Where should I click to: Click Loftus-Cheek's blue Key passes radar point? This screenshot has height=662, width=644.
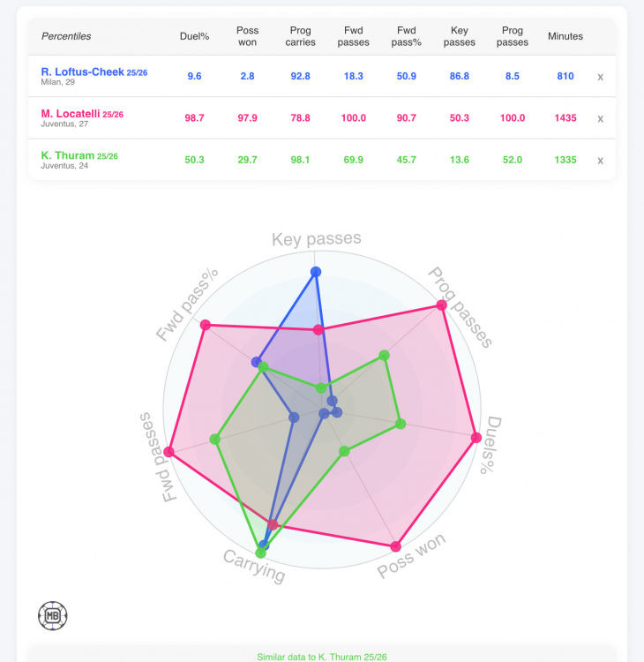(317, 273)
